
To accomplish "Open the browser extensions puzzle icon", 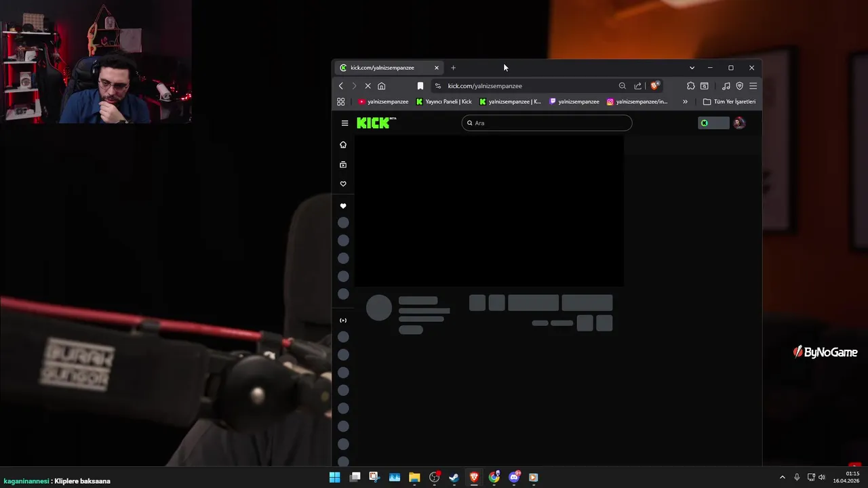I will (x=691, y=86).
